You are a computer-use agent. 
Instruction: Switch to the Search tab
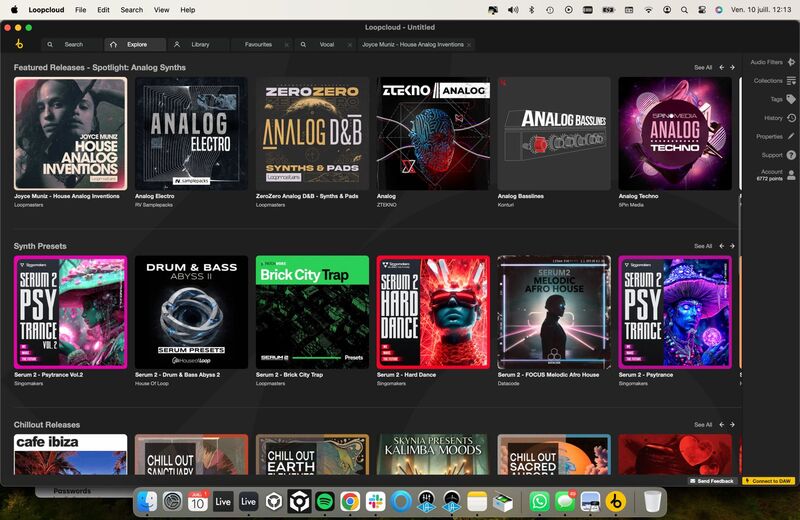pyautogui.click(x=71, y=45)
